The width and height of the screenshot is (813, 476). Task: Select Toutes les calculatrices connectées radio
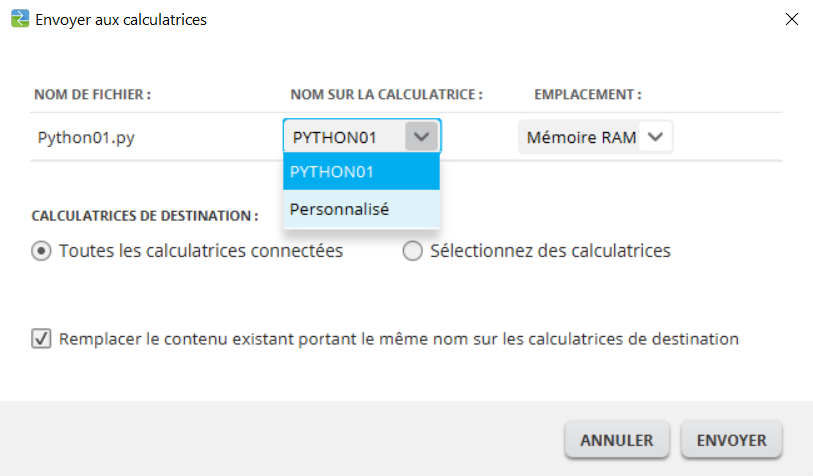point(42,252)
